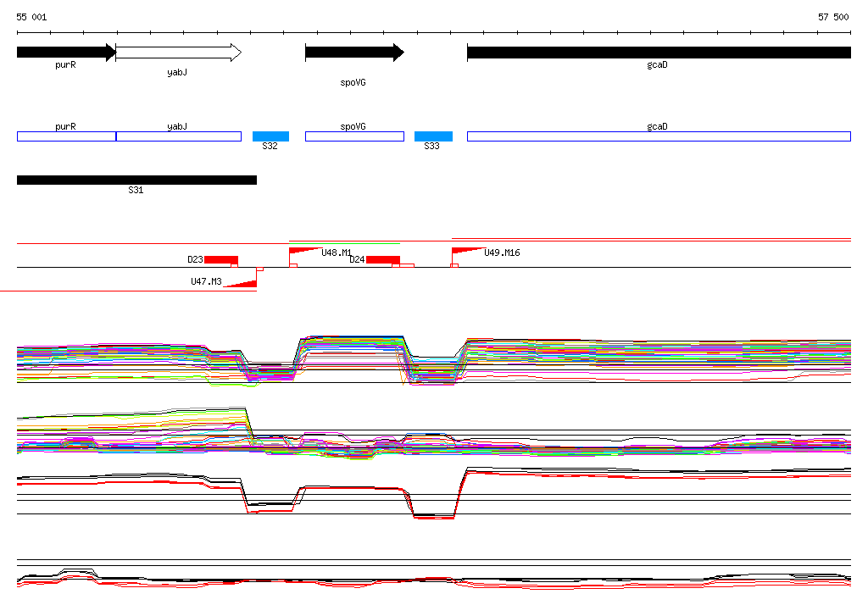Click the S33 label text

click(x=431, y=146)
